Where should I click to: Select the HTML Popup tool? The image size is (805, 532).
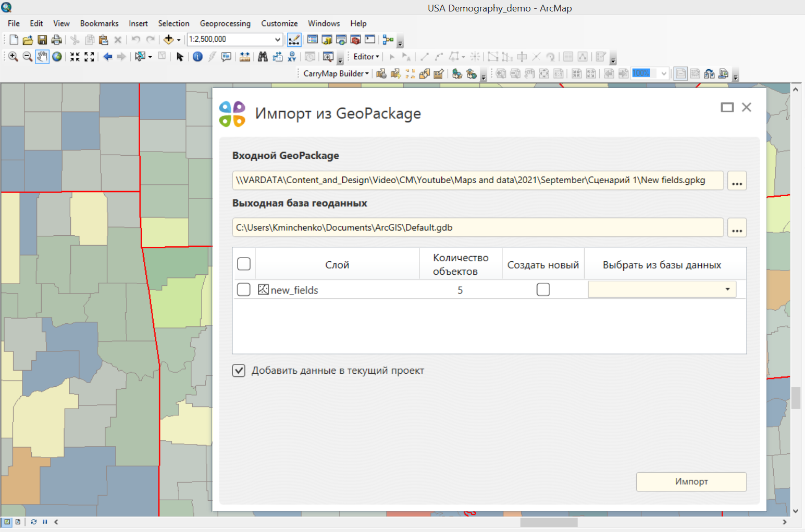tap(226, 57)
